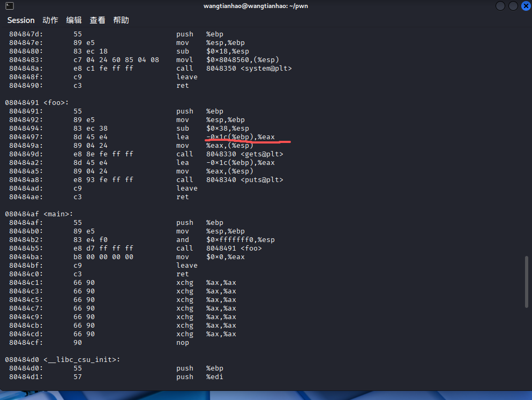Click the bytes e8 8e fe ff ff
The height and width of the screenshot is (400, 532).
coord(103,154)
